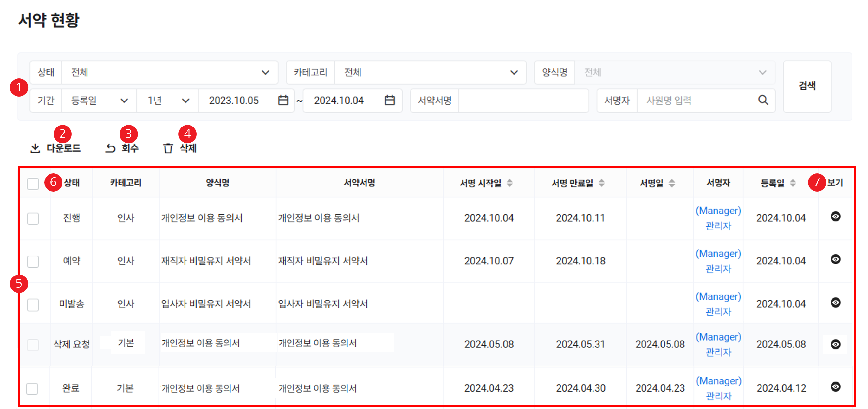The image size is (868, 409).
Task: Sort by 등록일 column arrows
Action: 793,183
